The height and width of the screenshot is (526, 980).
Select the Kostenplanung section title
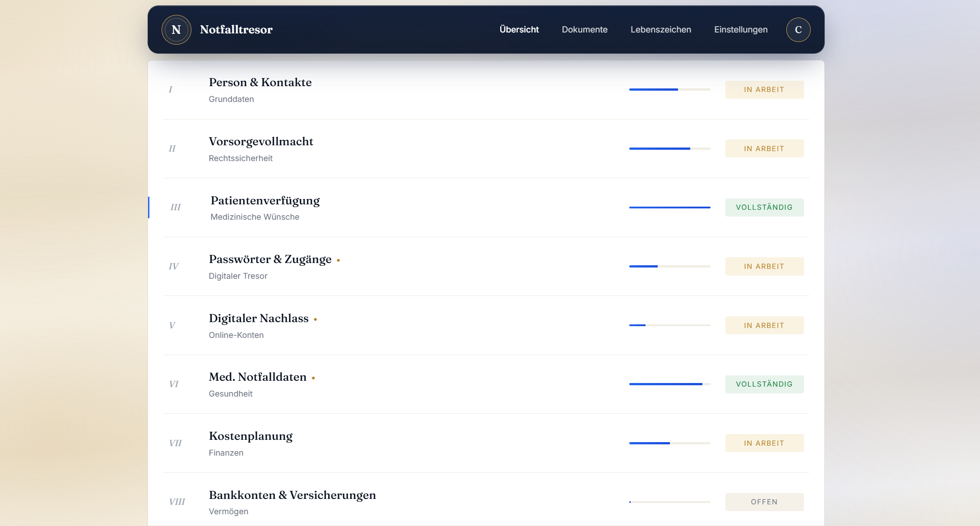pos(251,436)
